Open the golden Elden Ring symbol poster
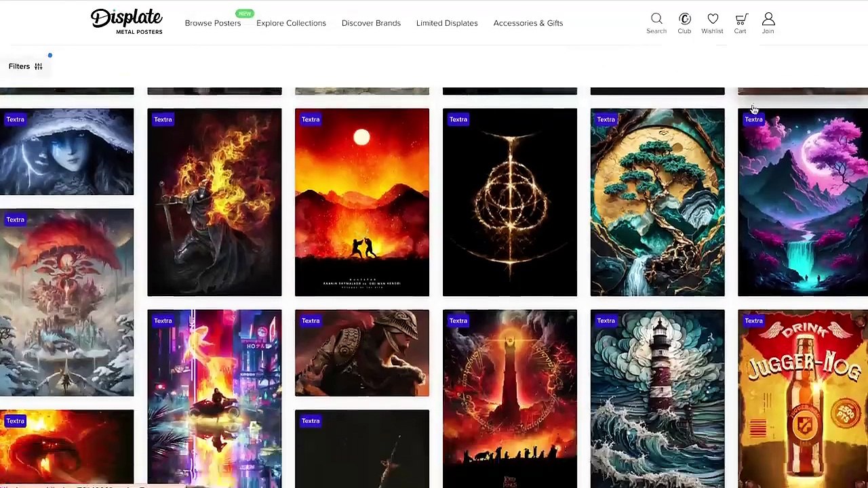The height and width of the screenshot is (488, 868). coord(510,203)
